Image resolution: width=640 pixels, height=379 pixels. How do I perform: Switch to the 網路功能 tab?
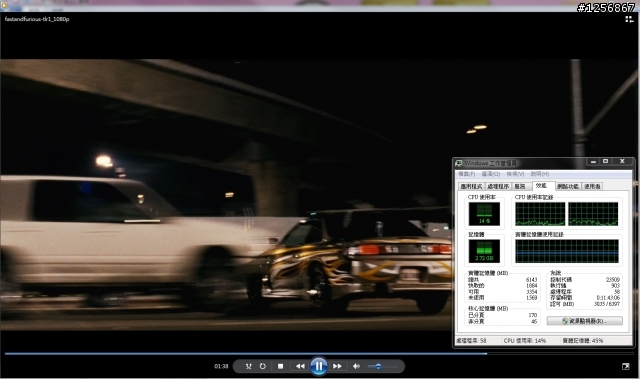click(x=568, y=186)
